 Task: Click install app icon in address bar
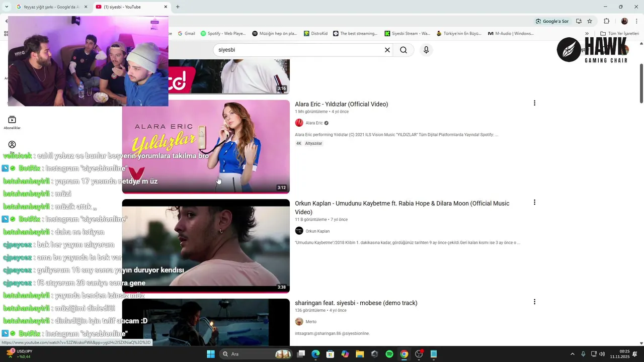pyautogui.click(x=579, y=21)
